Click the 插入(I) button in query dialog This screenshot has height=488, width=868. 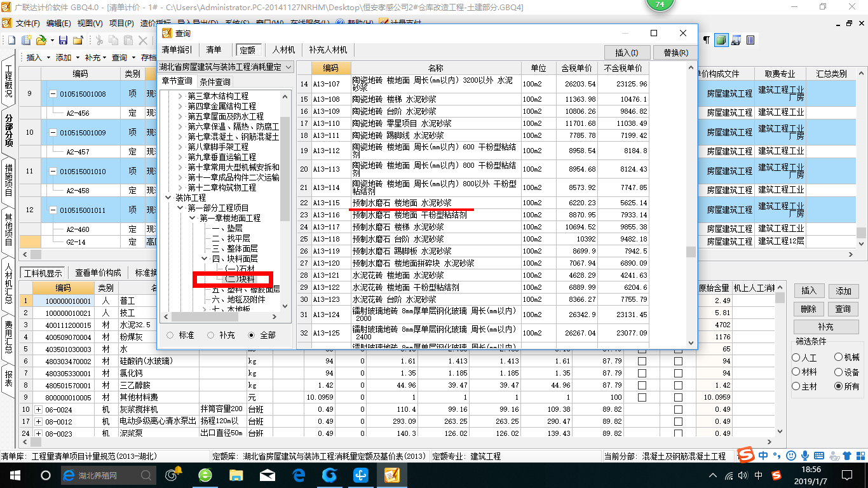627,52
